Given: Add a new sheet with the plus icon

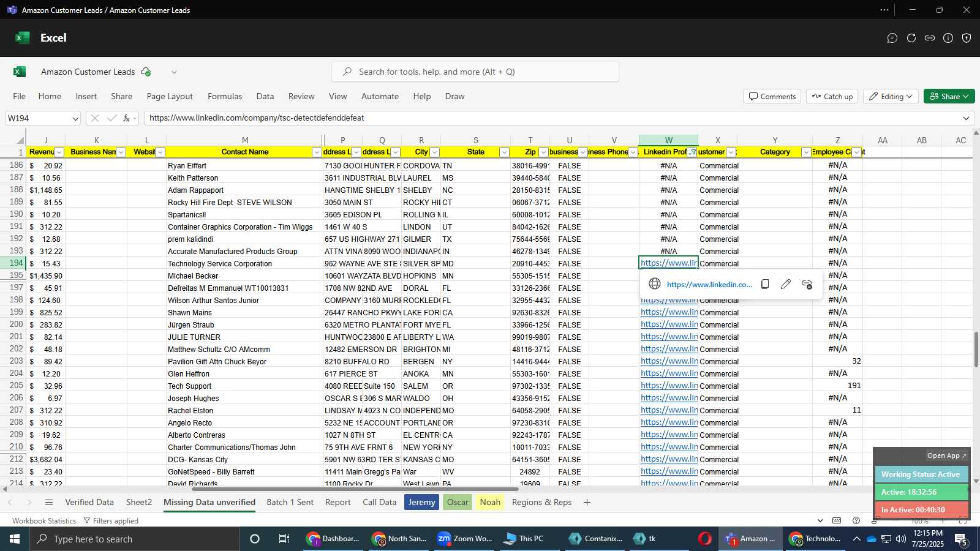Looking at the screenshot, I should (587, 503).
